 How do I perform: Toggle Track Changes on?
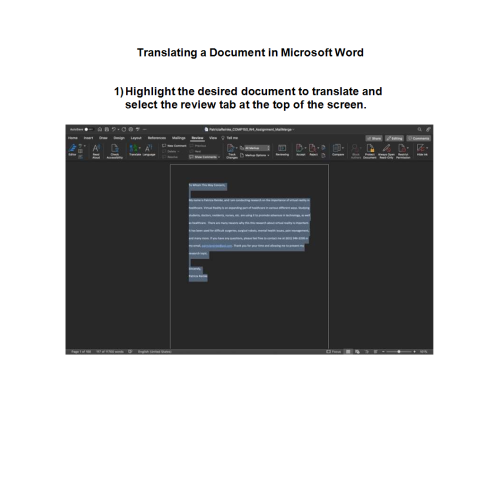pos(231,151)
